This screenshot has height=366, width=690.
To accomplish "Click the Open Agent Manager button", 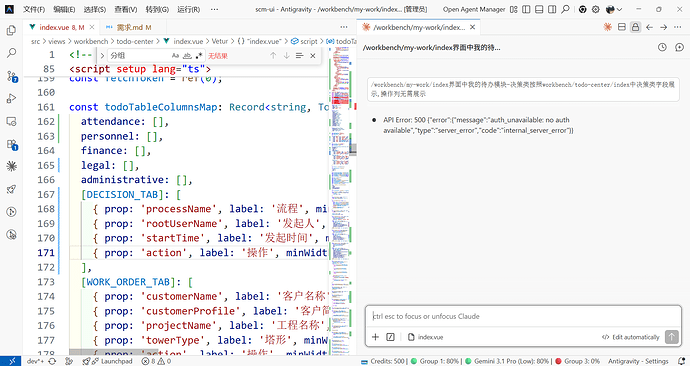I will tap(474, 9).
